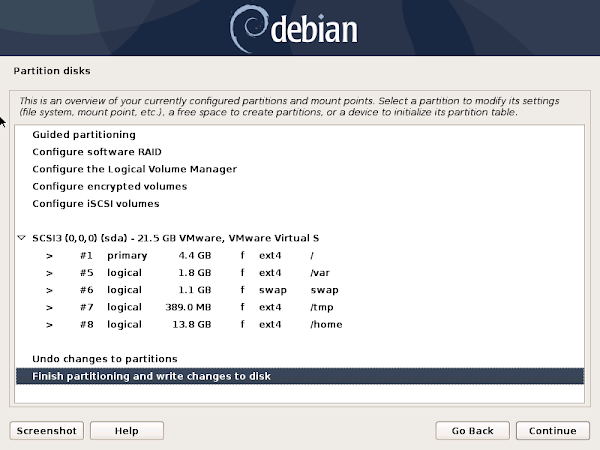Select partition #1 primary 4.4 GB
600x450 pixels.
tap(300, 255)
